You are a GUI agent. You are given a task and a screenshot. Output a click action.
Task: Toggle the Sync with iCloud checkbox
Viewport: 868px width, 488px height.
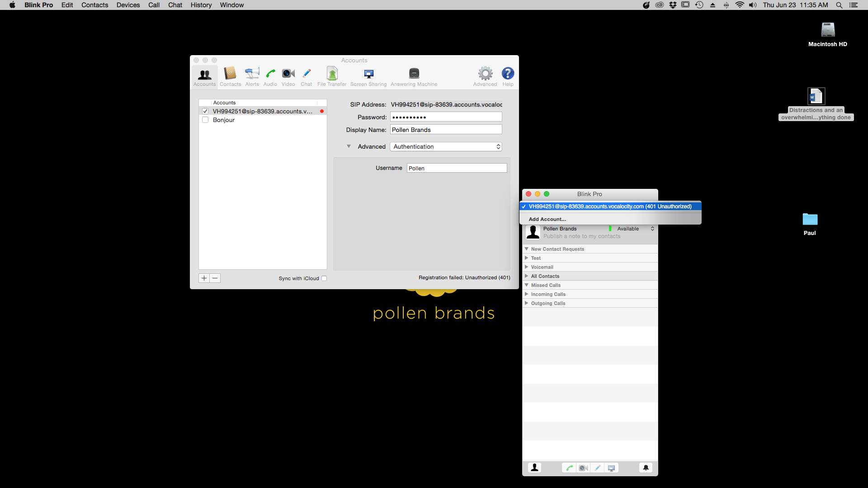(324, 278)
